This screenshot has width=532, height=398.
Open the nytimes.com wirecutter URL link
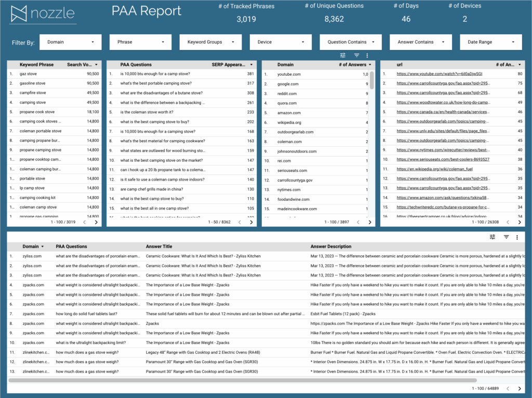[x=443, y=150]
